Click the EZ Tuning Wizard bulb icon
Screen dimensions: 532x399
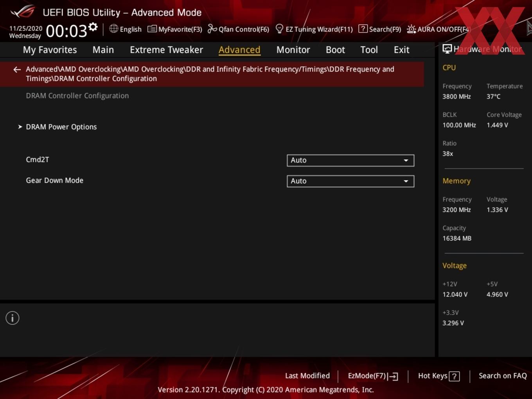[279, 29]
